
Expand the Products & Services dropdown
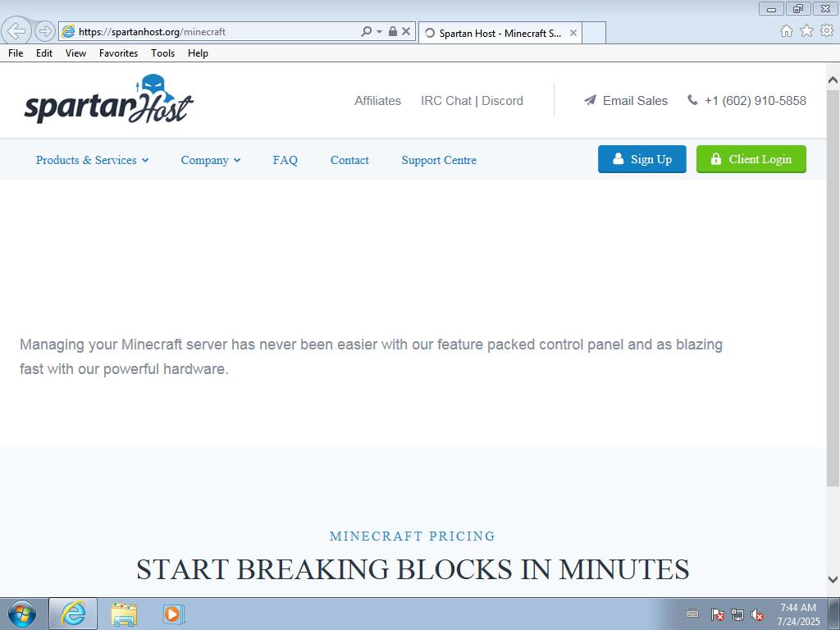click(x=92, y=160)
